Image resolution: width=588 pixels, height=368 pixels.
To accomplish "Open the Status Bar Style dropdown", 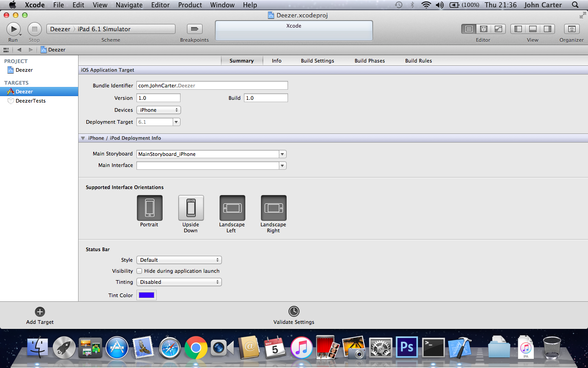I will coord(179,260).
